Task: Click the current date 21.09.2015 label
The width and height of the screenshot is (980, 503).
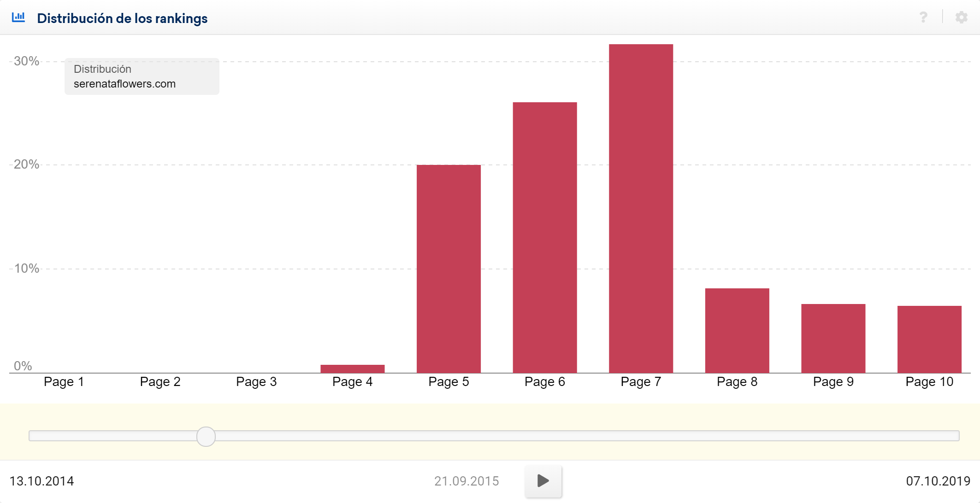Action: [466, 481]
